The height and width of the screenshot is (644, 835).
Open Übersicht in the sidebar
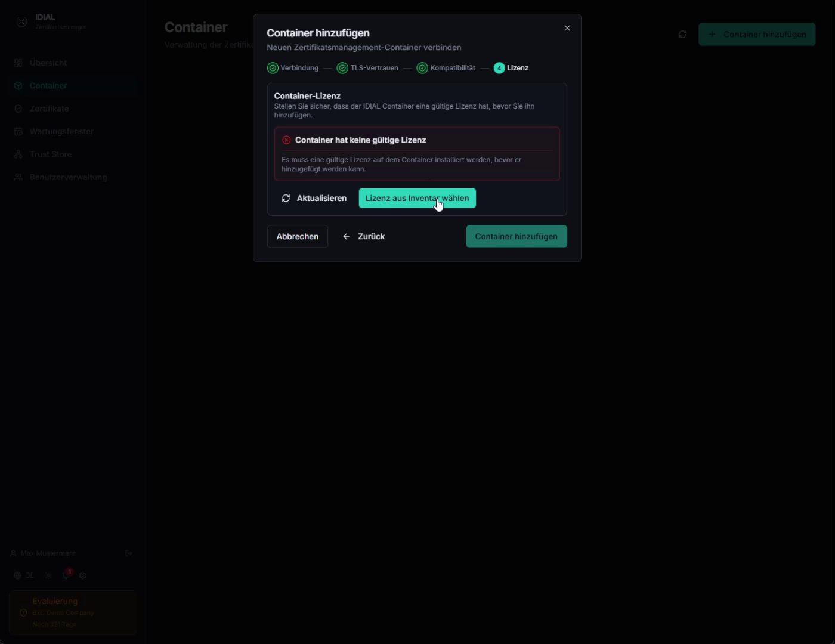pyautogui.click(x=48, y=63)
